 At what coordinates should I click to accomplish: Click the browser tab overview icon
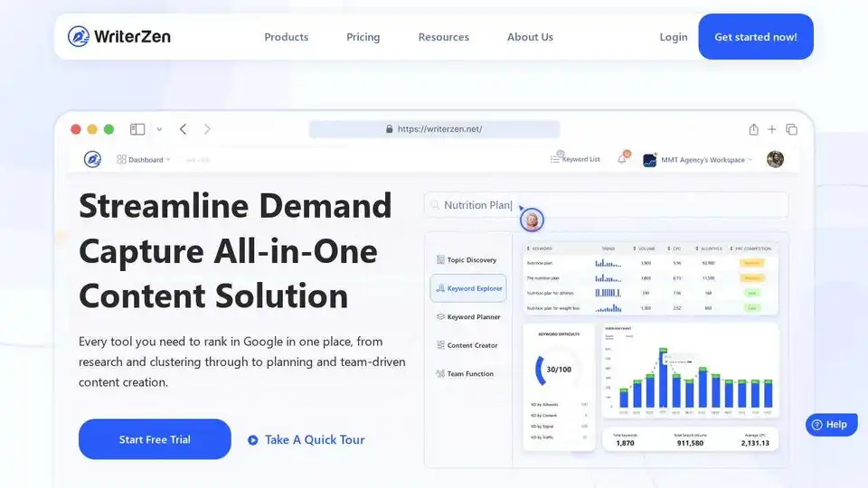[792, 129]
